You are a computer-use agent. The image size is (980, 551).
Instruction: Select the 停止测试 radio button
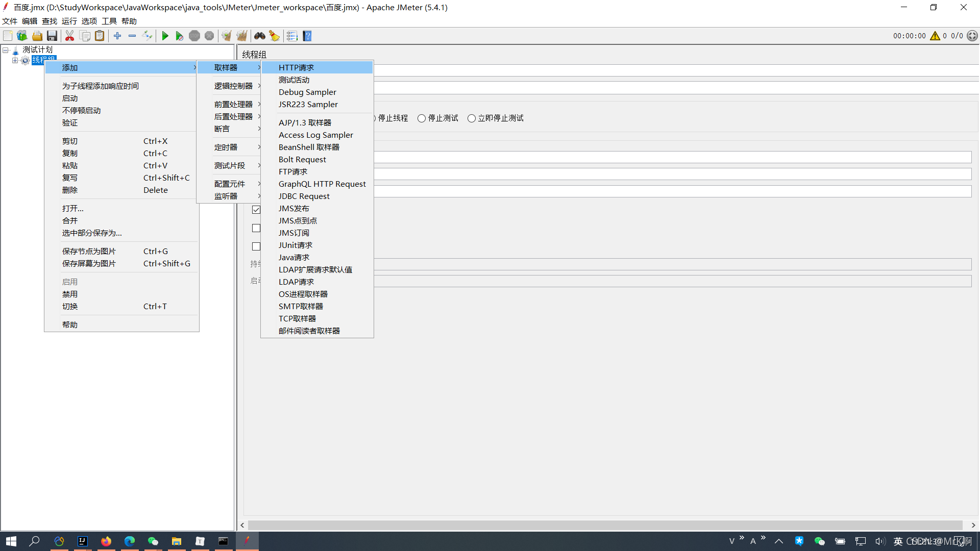click(x=422, y=118)
